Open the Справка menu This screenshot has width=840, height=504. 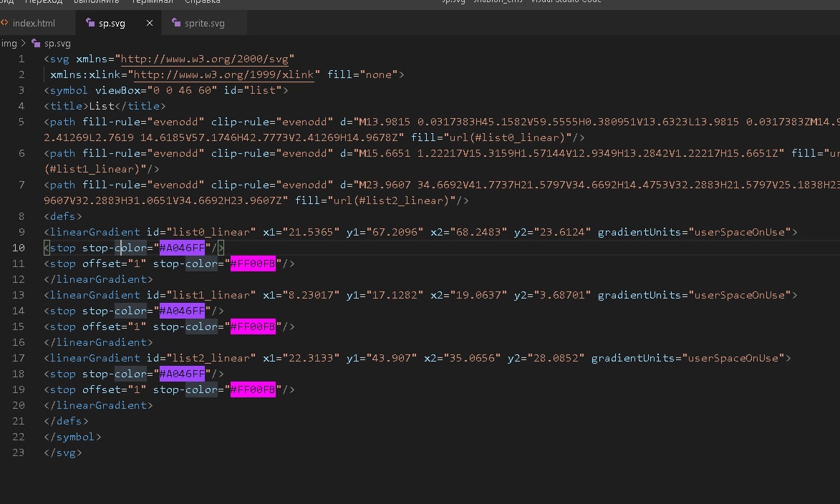(x=203, y=1)
